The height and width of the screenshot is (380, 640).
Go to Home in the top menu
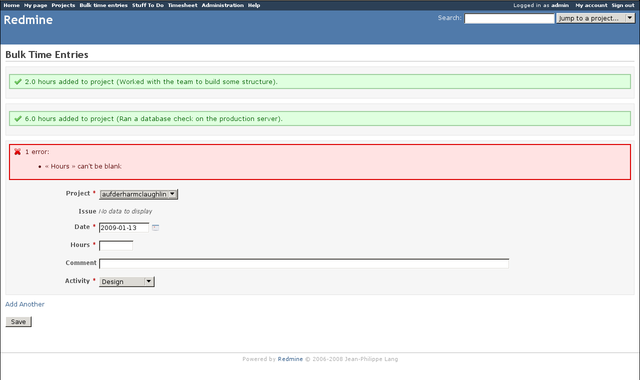pos(11,5)
